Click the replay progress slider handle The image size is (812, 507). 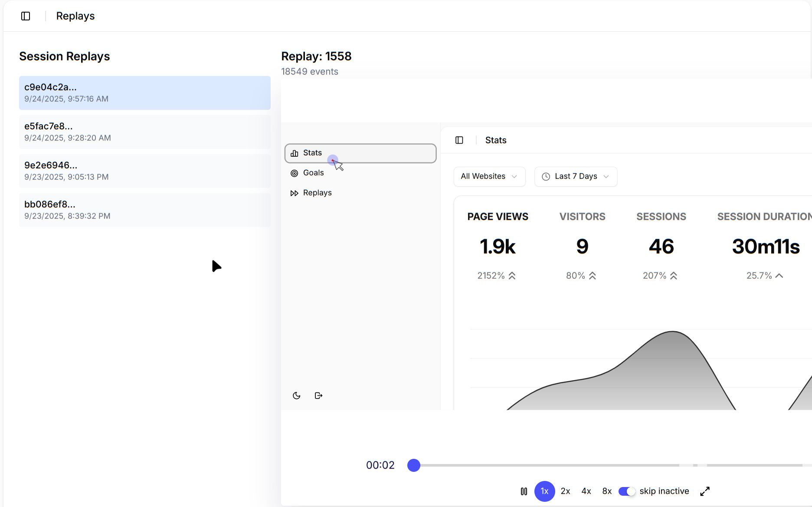[414, 465]
